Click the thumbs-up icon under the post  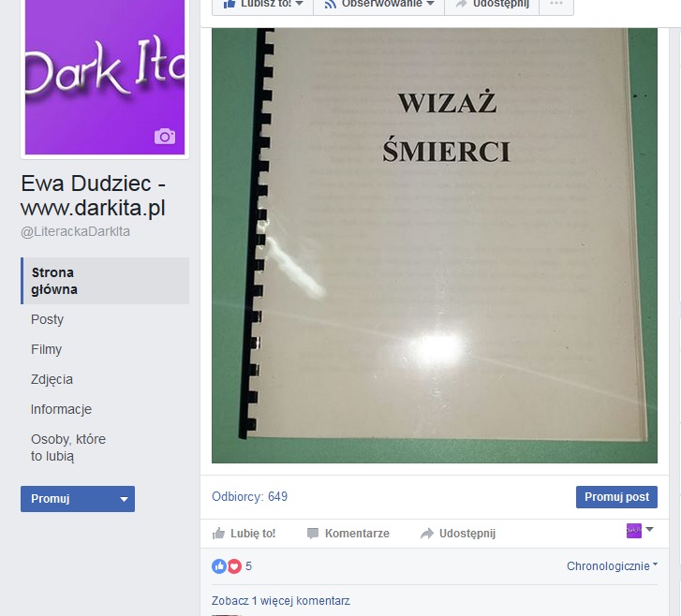219,533
